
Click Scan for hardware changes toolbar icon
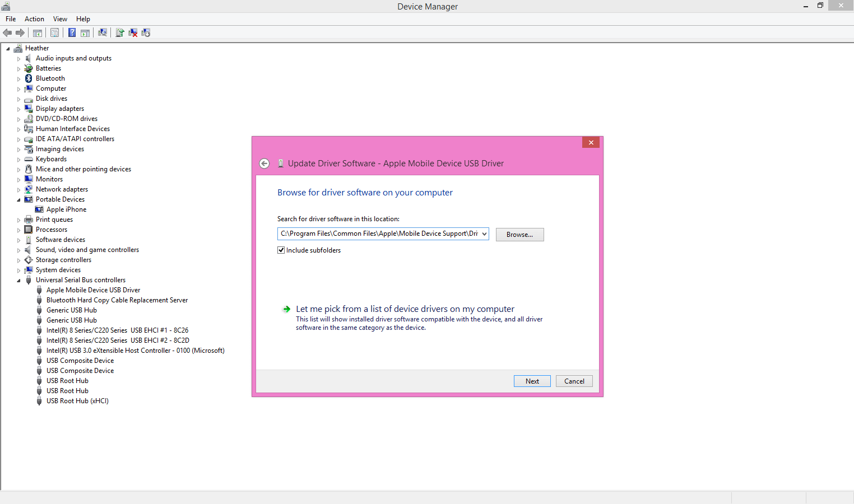point(103,32)
